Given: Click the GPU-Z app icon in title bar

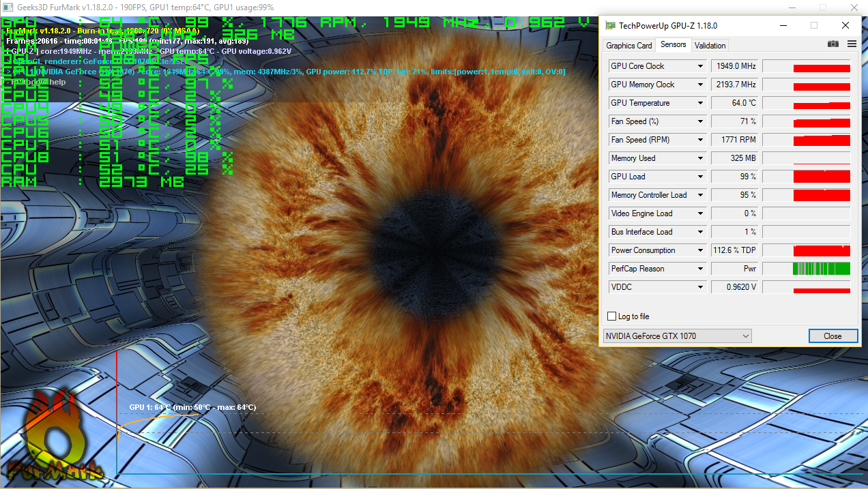Looking at the screenshot, I should click(x=610, y=25).
